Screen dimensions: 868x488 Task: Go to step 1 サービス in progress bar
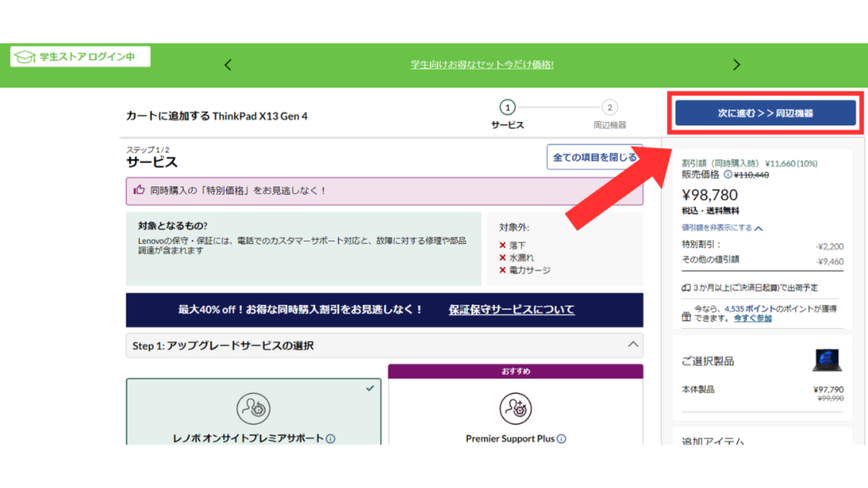pyautogui.click(x=507, y=108)
